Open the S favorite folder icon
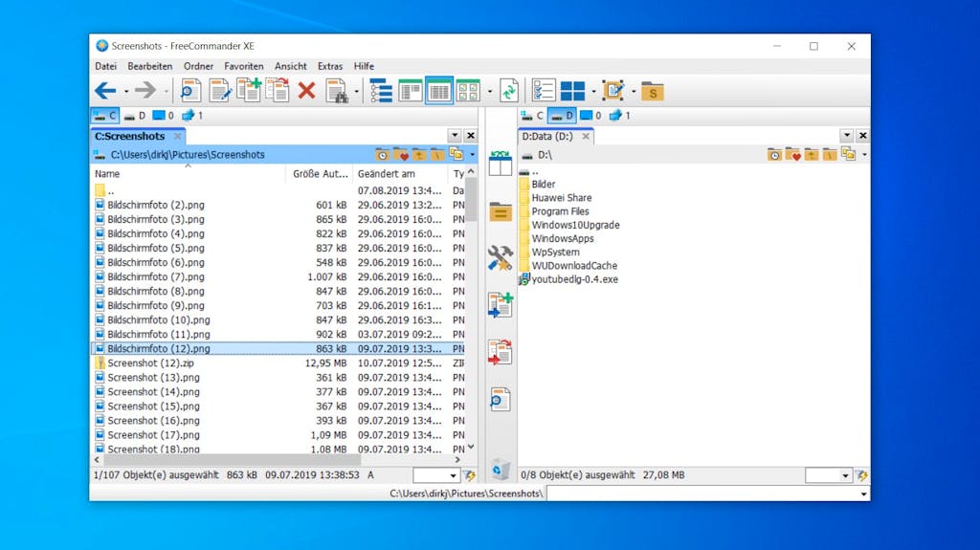The height and width of the screenshot is (550, 980). pos(653,91)
